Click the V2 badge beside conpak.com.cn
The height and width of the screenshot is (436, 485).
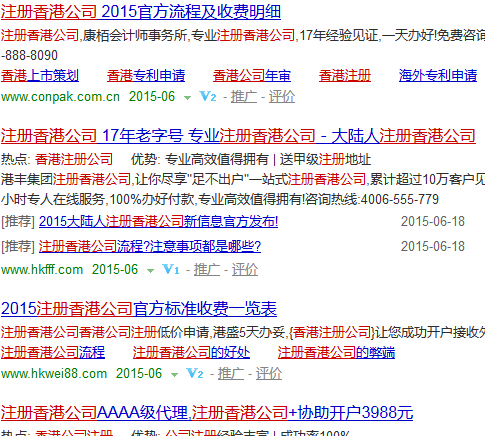(x=208, y=97)
